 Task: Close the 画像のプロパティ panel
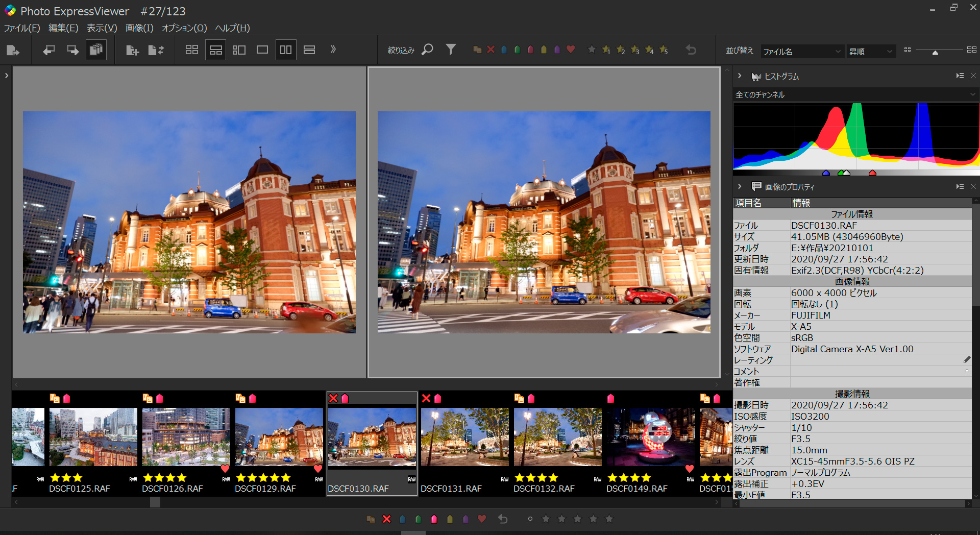pos(973,186)
